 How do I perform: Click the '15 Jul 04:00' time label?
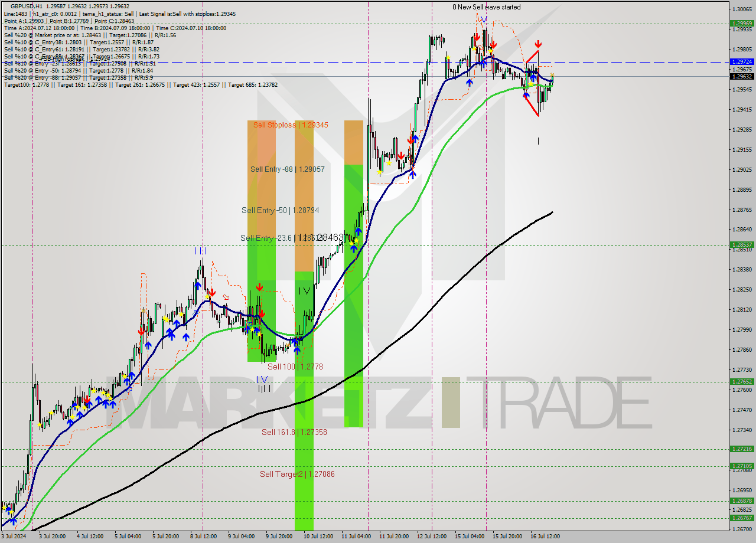click(x=470, y=537)
